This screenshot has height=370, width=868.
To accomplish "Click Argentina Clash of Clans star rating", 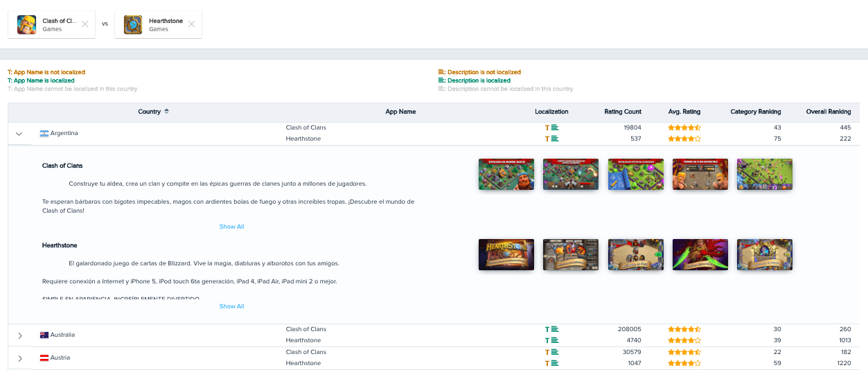I will pos(684,127).
